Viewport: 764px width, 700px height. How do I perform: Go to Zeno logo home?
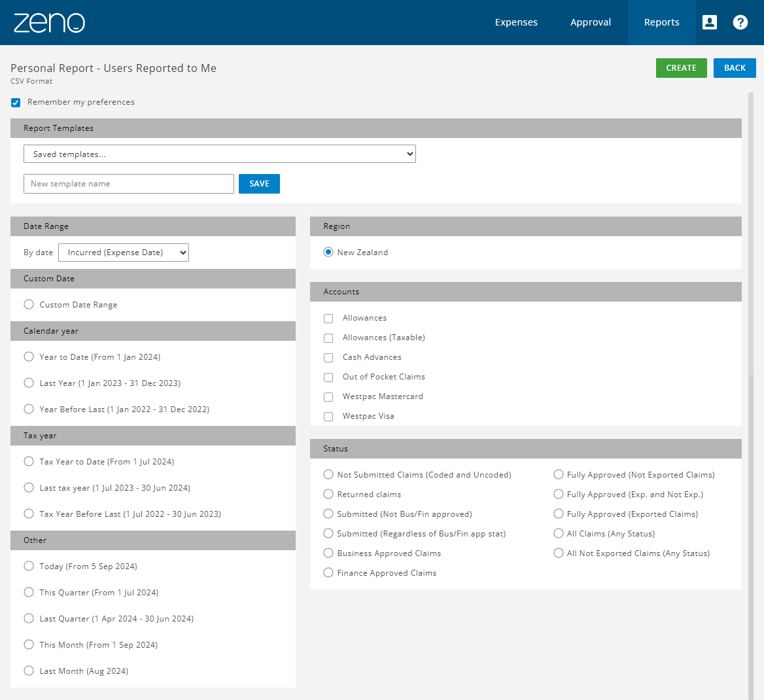point(49,22)
